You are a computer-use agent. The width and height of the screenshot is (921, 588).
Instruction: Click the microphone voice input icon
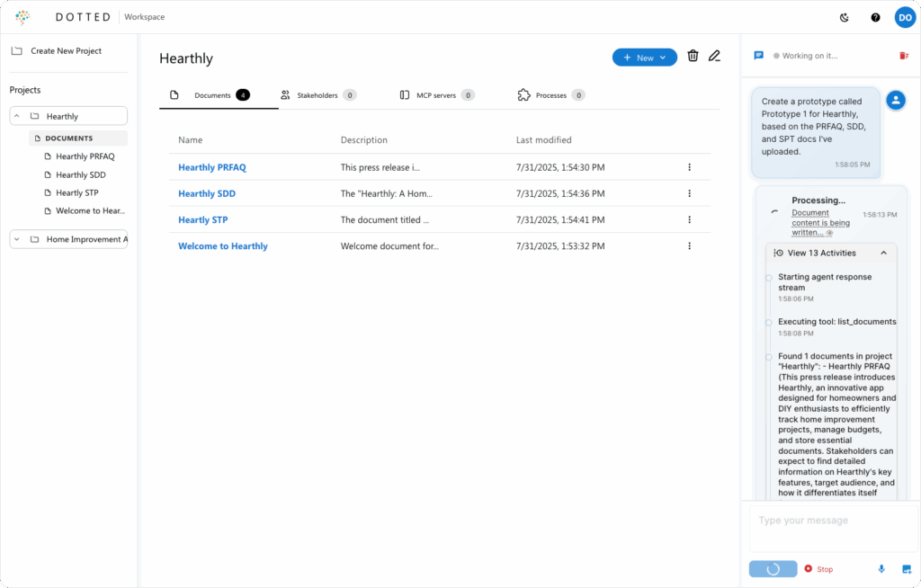(881, 569)
